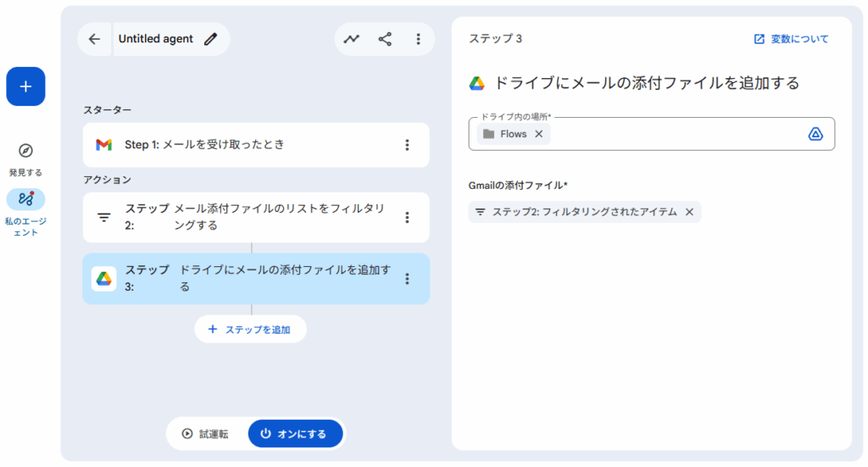
Task: Click ステップを追加 button
Action: point(250,330)
